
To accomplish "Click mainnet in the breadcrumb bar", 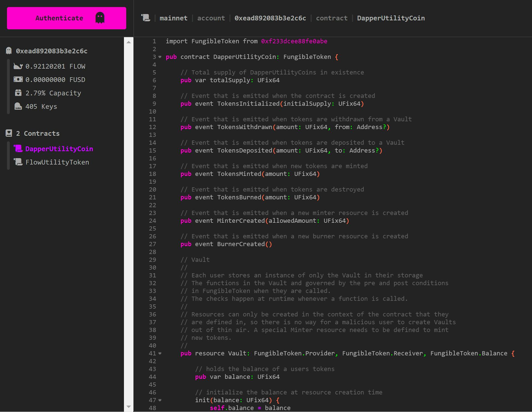I will click(173, 18).
